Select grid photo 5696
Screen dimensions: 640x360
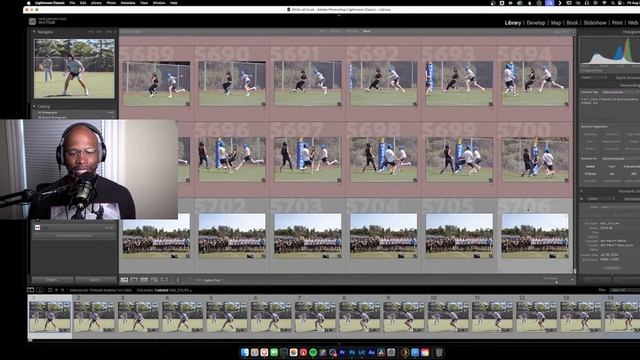pos(232,160)
